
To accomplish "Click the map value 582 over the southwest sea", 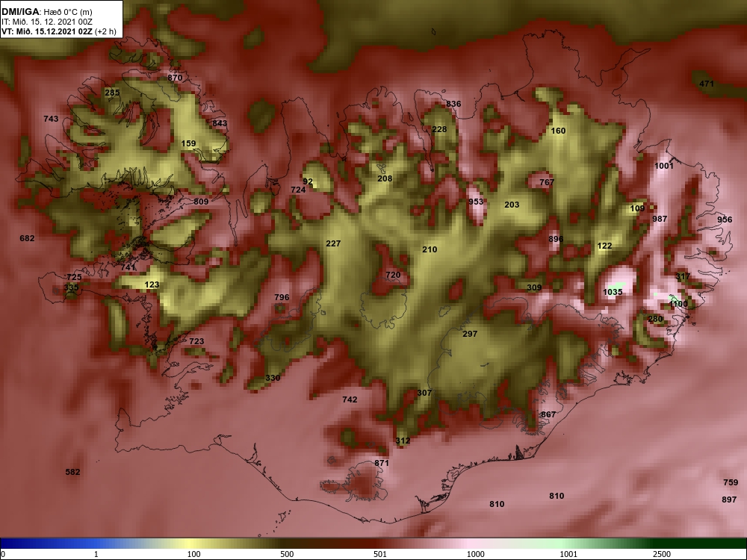I will click(72, 472).
